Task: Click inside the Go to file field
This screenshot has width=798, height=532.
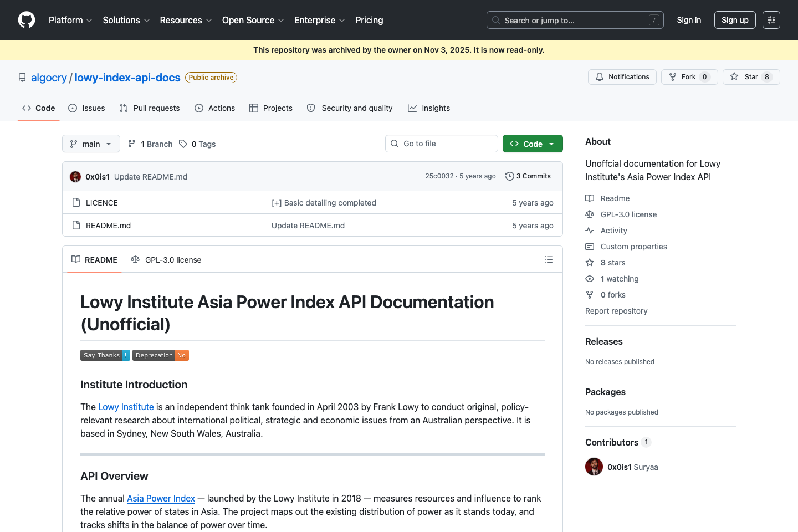Action: click(441, 143)
